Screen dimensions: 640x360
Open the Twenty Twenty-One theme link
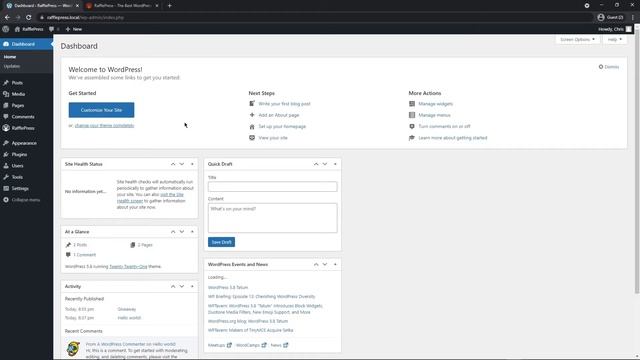pyautogui.click(x=128, y=267)
